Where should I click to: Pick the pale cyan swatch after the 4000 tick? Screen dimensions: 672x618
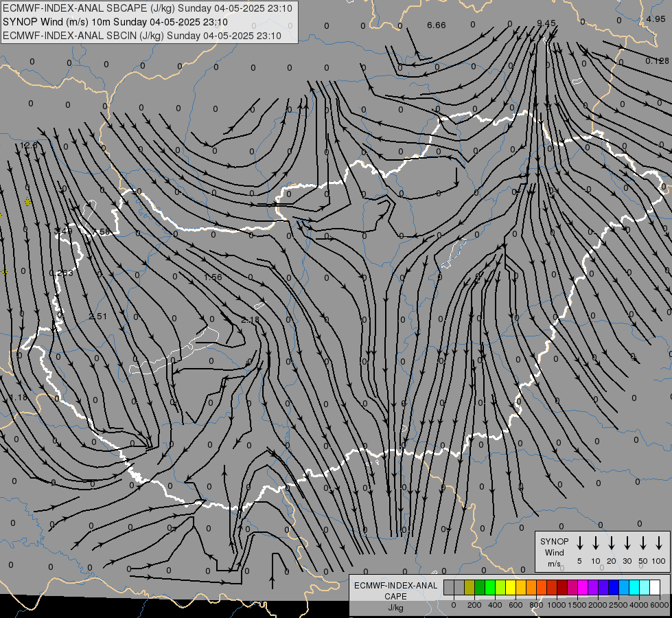(645, 587)
